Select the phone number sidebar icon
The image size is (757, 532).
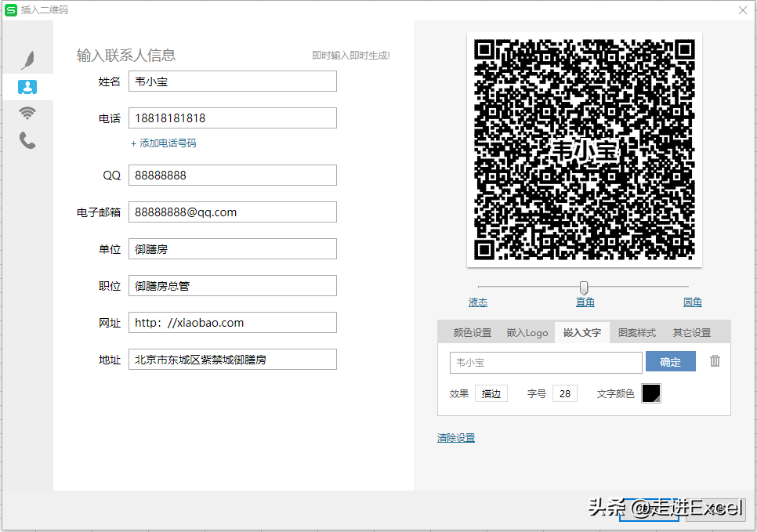click(x=27, y=140)
